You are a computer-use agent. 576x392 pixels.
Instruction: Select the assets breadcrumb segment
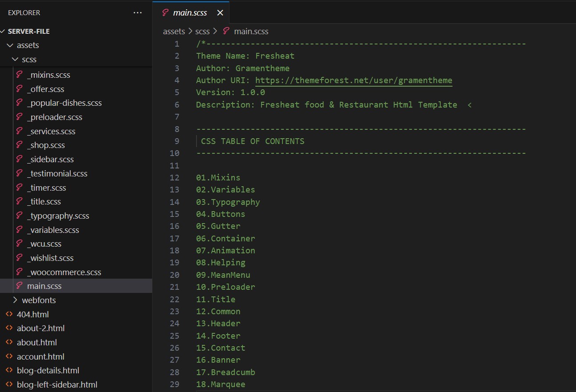[x=173, y=31]
